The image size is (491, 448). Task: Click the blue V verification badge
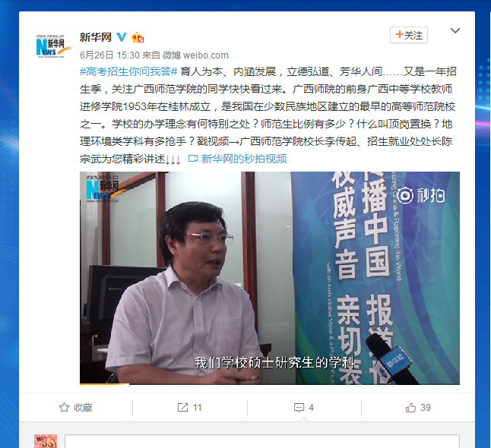[x=122, y=37]
